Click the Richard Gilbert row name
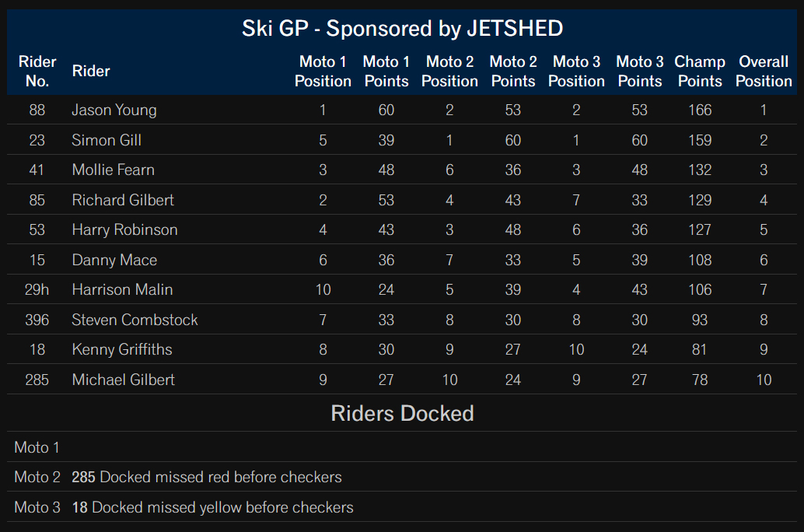This screenshot has height=532, width=804. tap(123, 200)
